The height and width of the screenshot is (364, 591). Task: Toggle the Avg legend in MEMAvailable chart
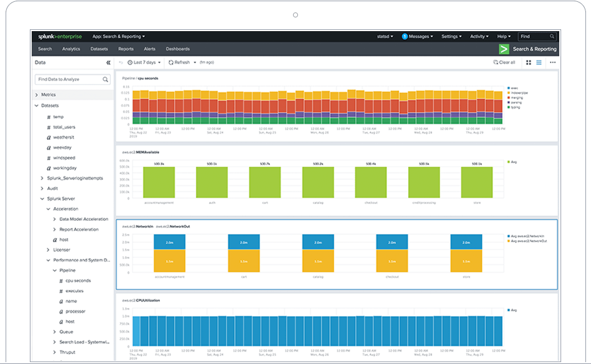(511, 161)
